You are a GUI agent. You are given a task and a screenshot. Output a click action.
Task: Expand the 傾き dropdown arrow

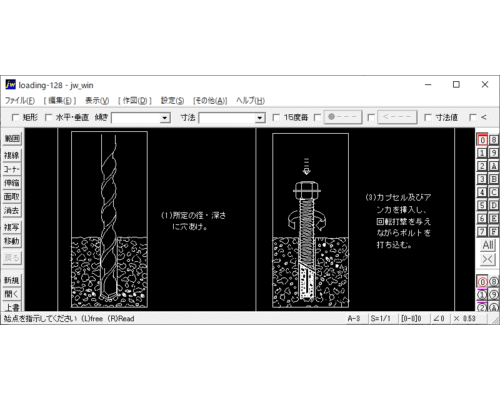tap(164, 118)
